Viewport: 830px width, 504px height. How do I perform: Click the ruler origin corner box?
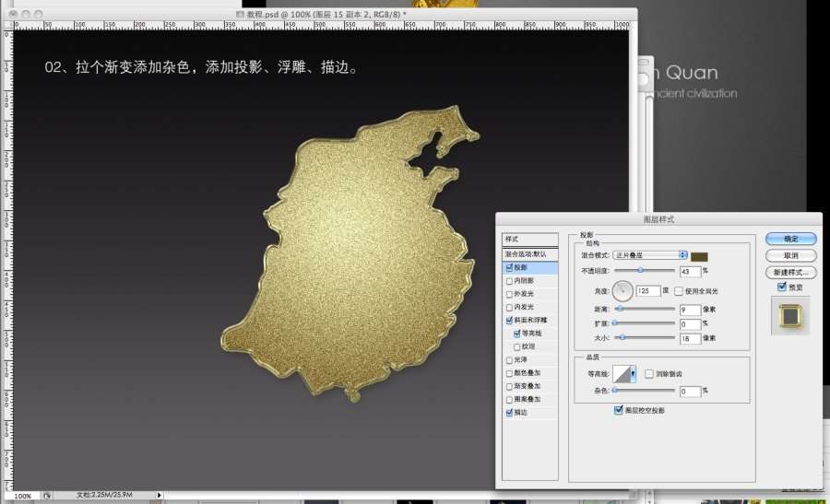[6, 28]
